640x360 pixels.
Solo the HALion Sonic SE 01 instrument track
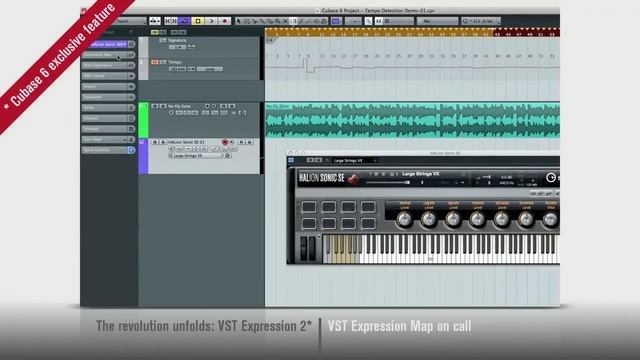[x=162, y=142]
